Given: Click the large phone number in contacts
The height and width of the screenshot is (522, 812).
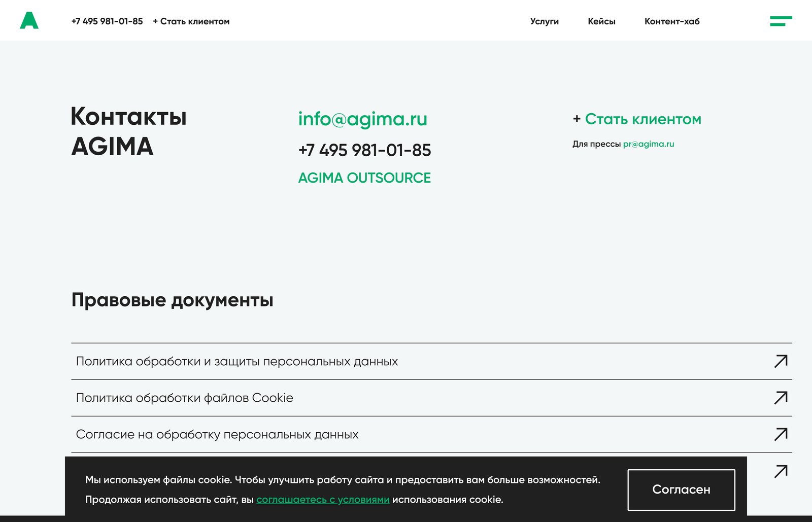Looking at the screenshot, I should click(364, 150).
